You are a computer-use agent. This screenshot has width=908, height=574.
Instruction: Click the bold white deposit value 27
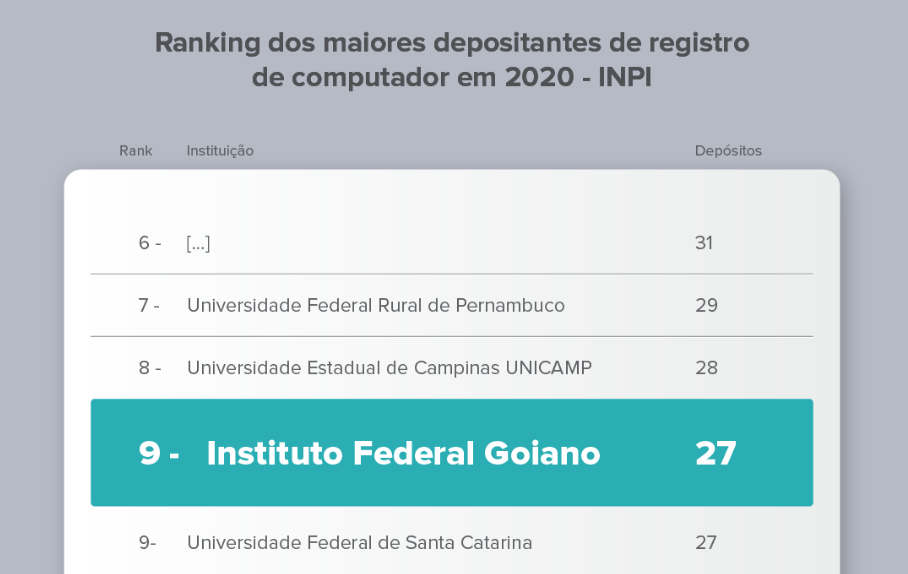pos(716,453)
